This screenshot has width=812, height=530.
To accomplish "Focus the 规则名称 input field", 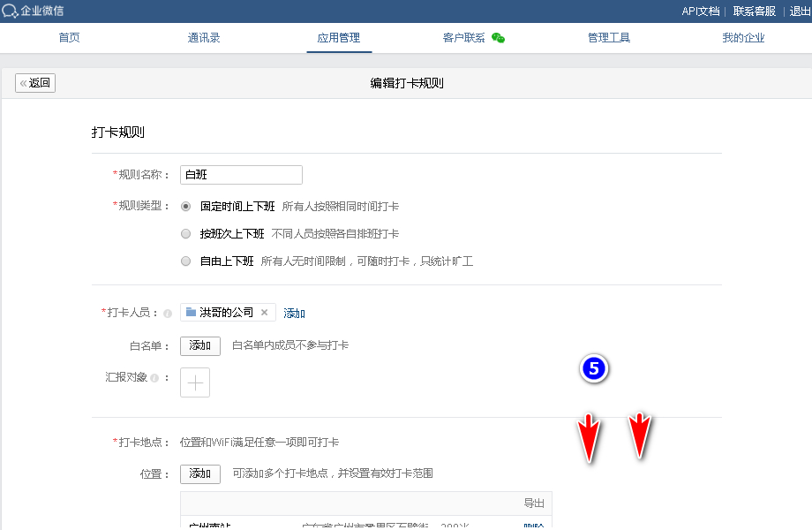I will pyautogui.click(x=241, y=175).
